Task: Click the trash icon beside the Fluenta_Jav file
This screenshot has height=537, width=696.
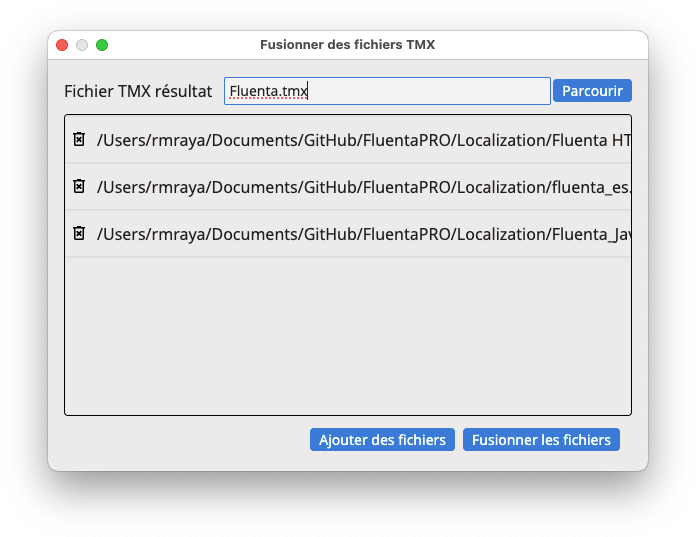Action: coord(79,233)
